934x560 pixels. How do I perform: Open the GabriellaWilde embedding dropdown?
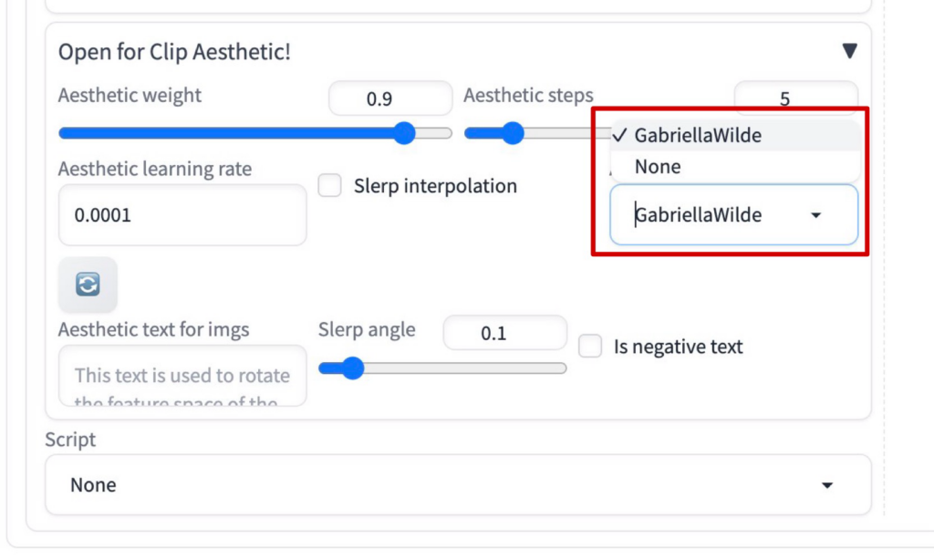tap(733, 215)
